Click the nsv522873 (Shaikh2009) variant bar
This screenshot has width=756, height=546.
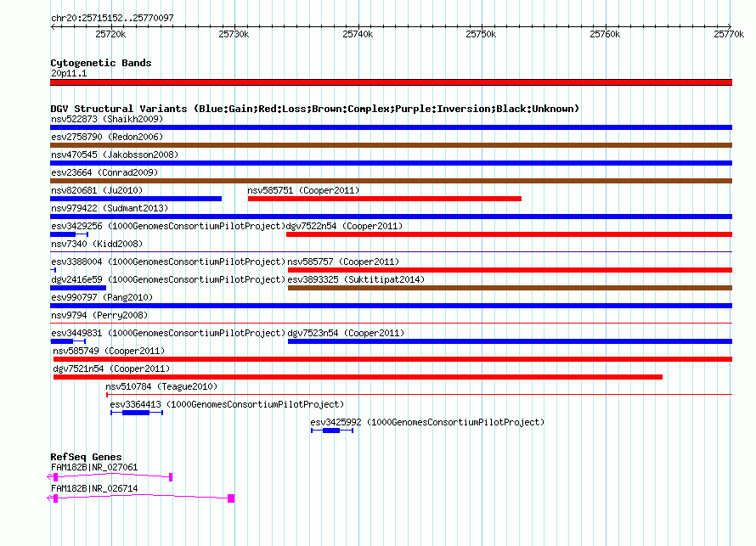391,127
